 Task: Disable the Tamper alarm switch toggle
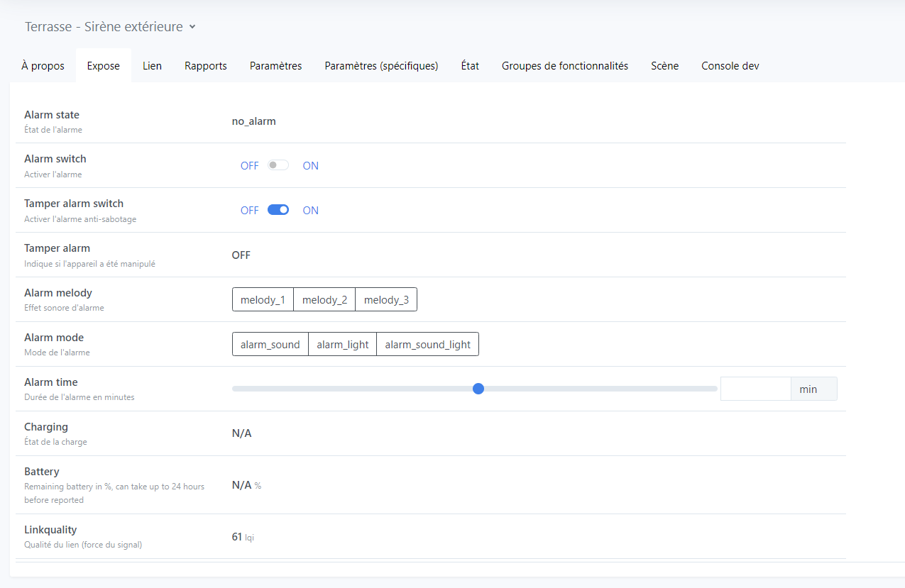278,210
